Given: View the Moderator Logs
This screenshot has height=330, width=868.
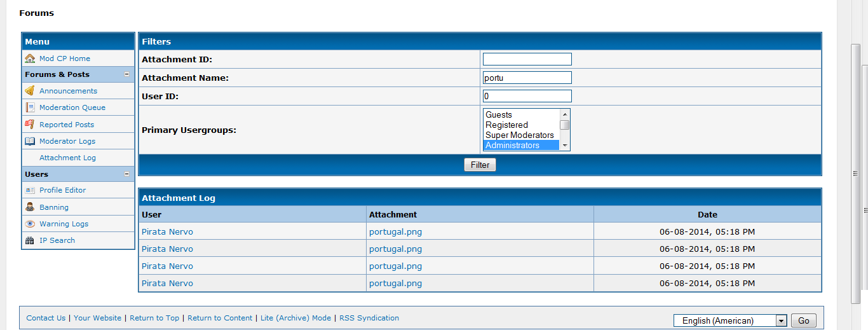Looking at the screenshot, I should coord(67,141).
